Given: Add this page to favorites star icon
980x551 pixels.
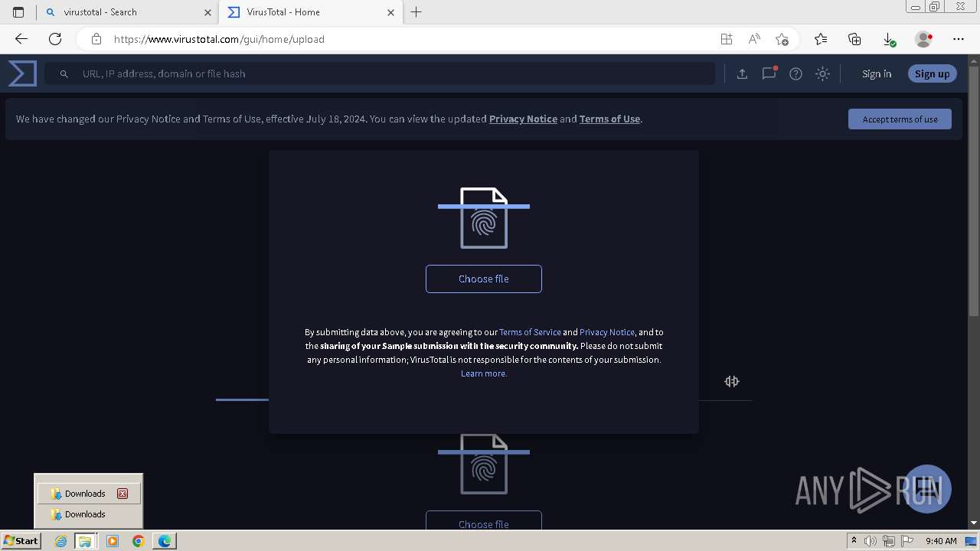Looking at the screenshot, I should (x=782, y=39).
